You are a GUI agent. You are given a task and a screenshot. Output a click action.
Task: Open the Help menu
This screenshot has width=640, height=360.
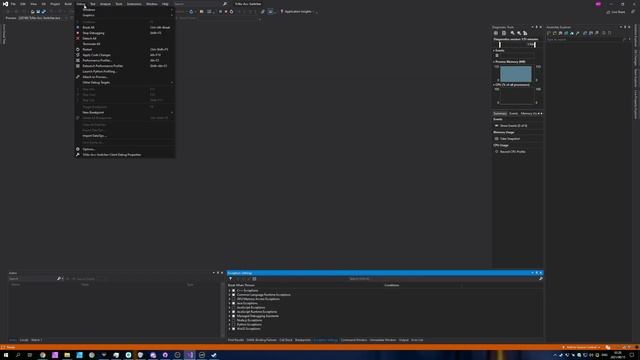(x=165, y=4)
